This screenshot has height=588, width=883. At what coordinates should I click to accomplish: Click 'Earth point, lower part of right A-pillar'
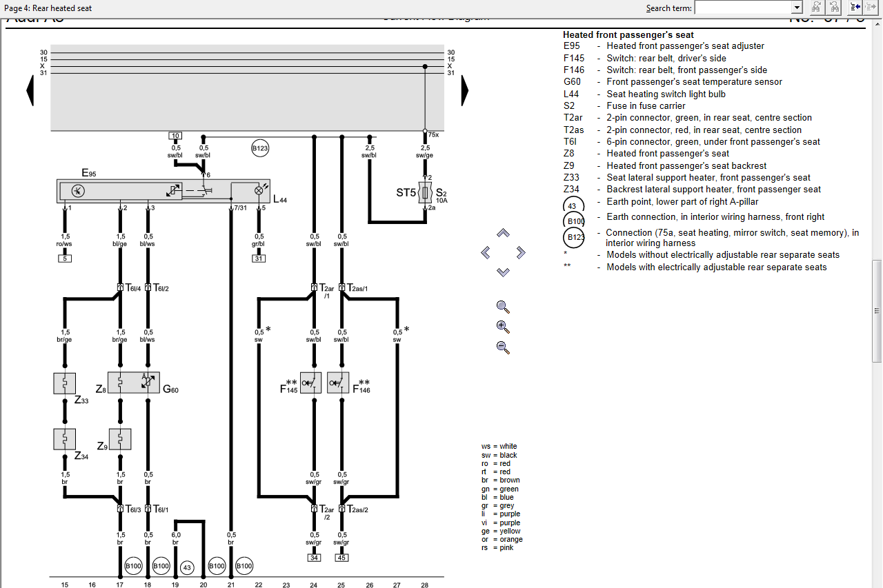coord(682,202)
